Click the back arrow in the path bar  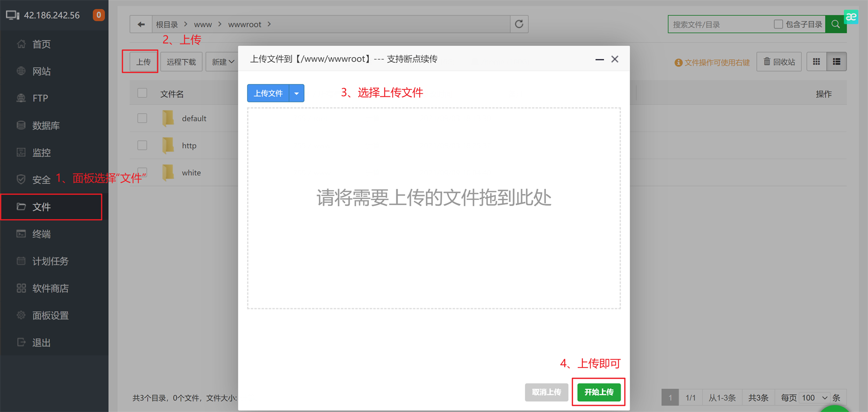click(x=141, y=24)
